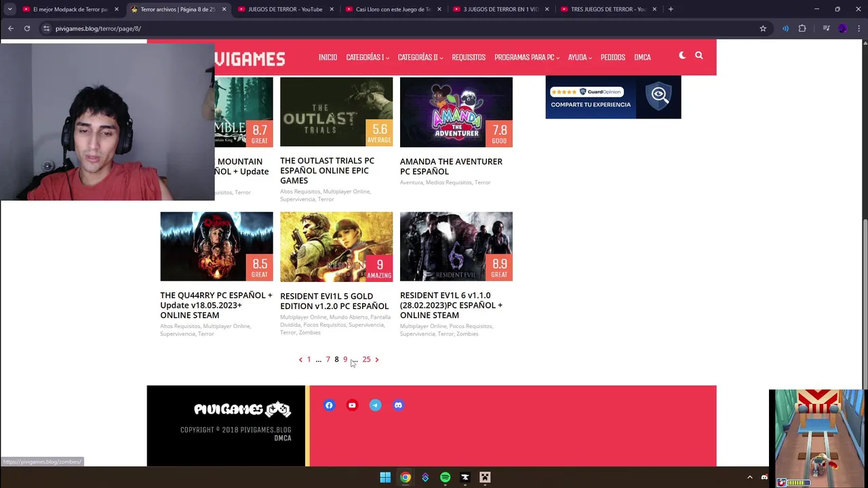Image resolution: width=868 pixels, height=488 pixels.
Task: Expand CATEGORÍAS I dropdown menu
Action: tap(367, 57)
